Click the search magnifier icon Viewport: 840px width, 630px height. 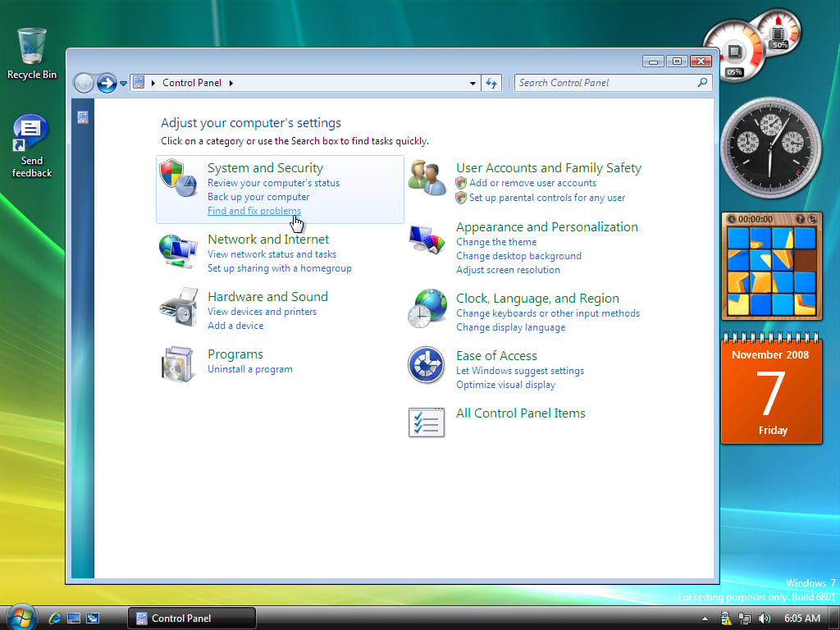tap(702, 83)
